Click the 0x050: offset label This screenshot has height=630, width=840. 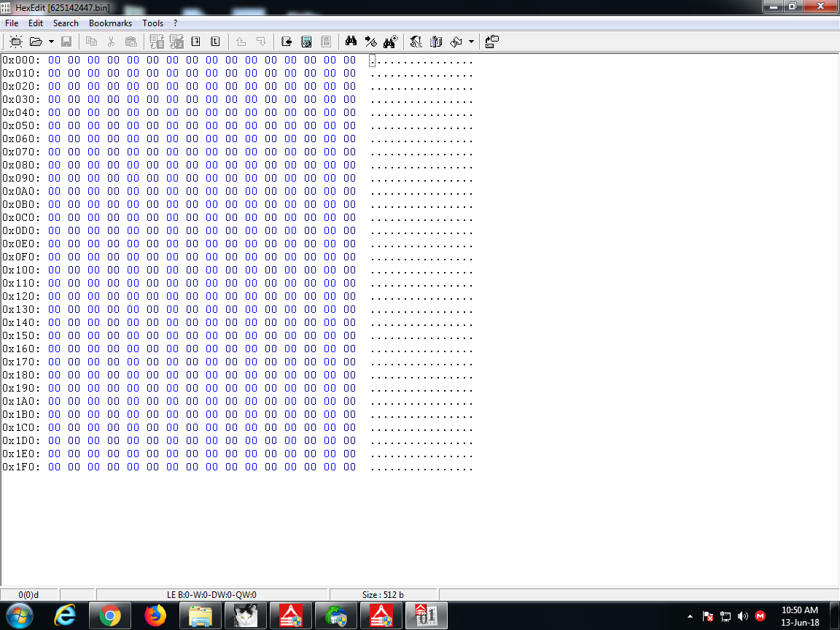(x=21, y=125)
